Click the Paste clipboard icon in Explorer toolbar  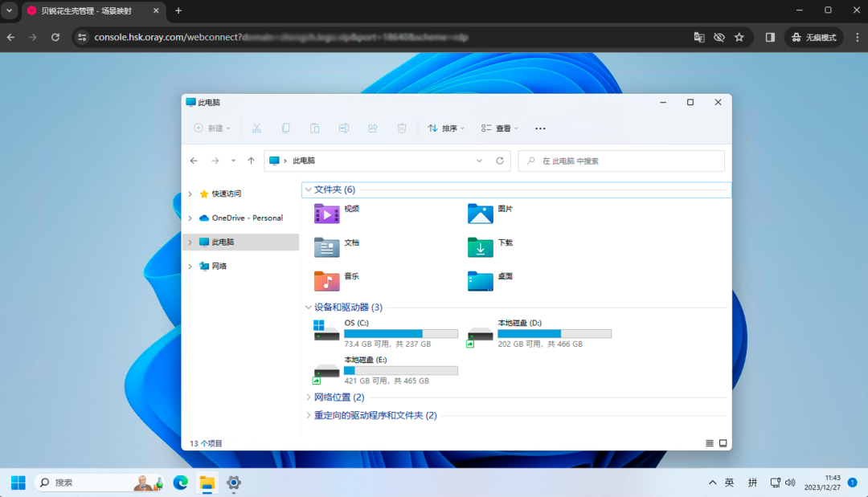pos(314,128)
